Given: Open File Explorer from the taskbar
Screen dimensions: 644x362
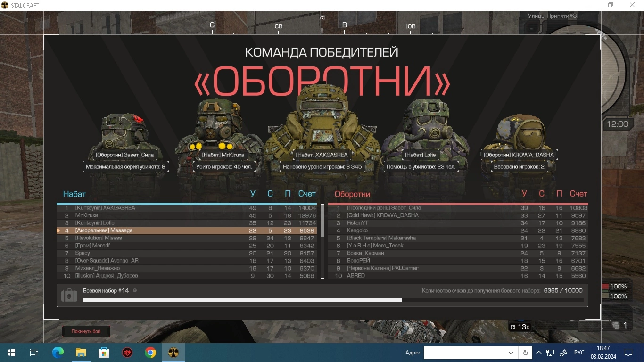Looking at the screenshot, I should tap(81, 353).
